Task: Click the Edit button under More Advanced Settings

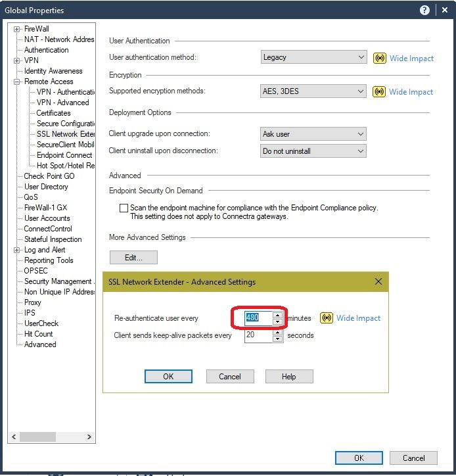Action: click(133, 258)
